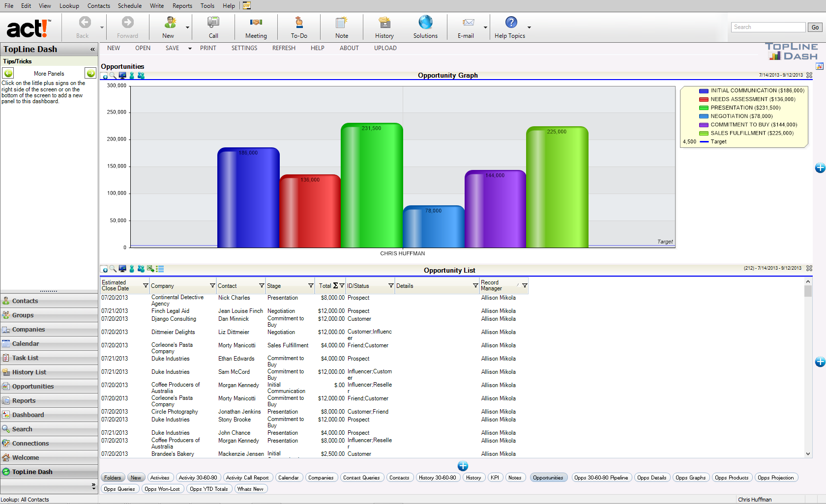826x504 pixels.
Task: Click the Go search button
Action: (815, 28)
